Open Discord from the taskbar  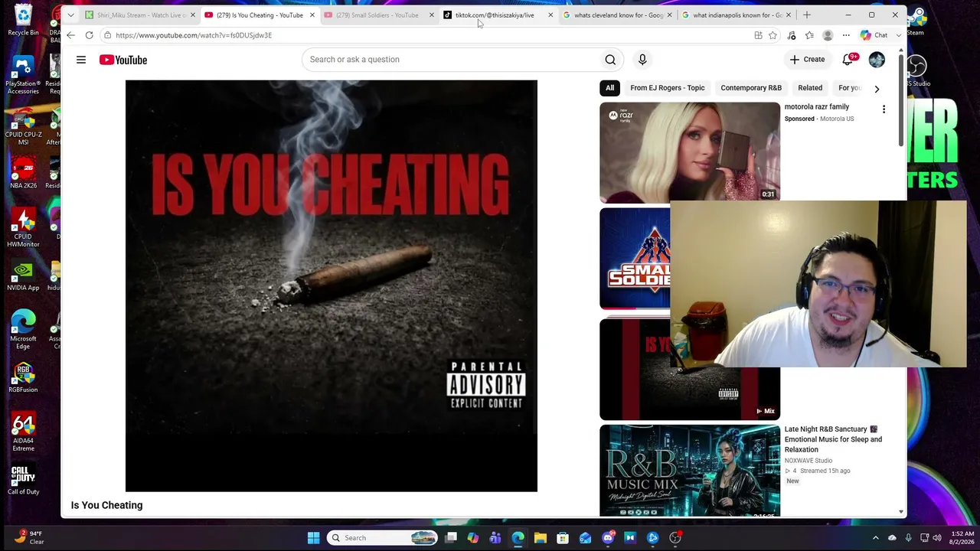point(608,538)
